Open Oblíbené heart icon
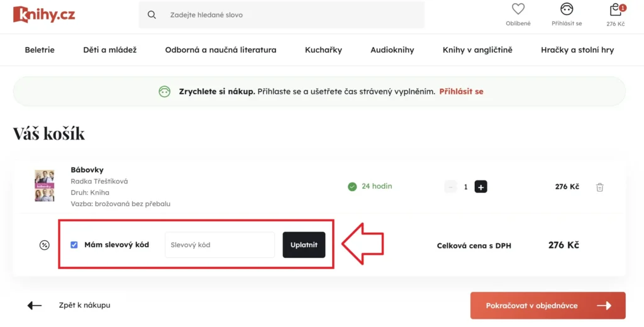This screenshot has height=327, width=644. 518,9
